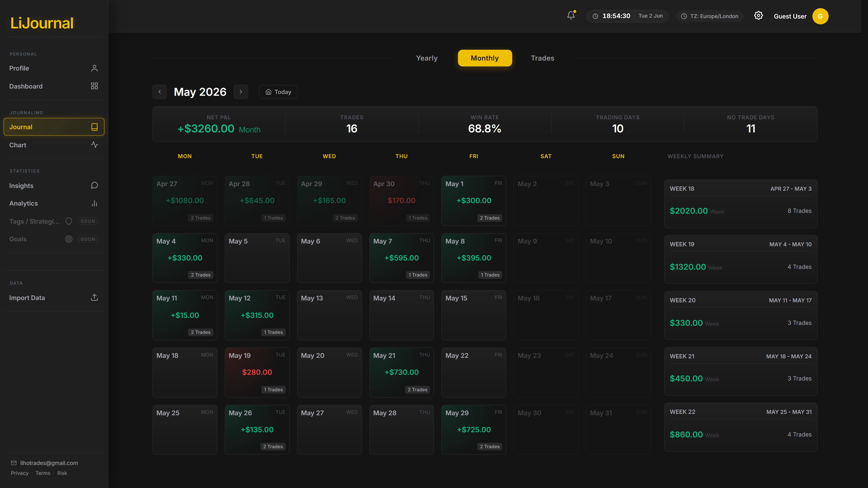Open the Week 21 summary card
This screenshot has height=488, width=868.
741,371
